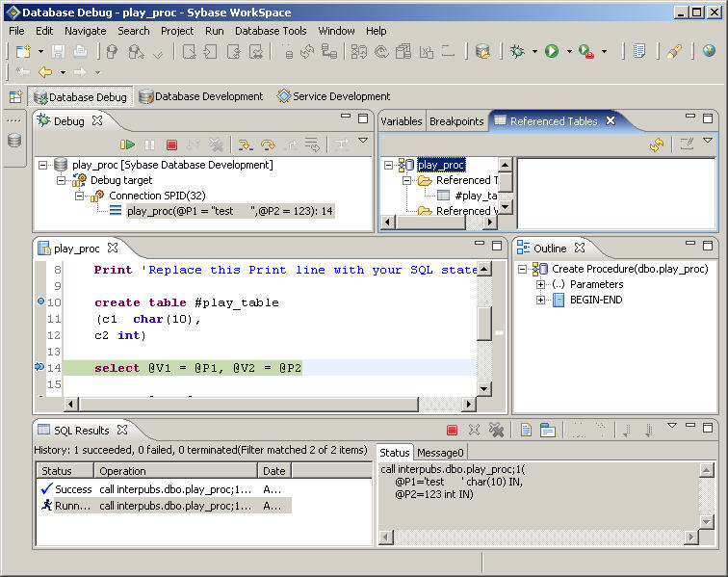
Task: Close the play_proc editor tab
Action: point(113,249)
